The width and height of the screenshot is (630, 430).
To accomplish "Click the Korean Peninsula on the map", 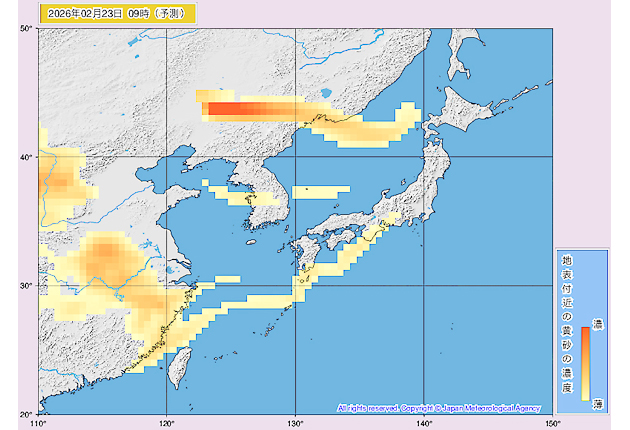I will coord(255,195).
